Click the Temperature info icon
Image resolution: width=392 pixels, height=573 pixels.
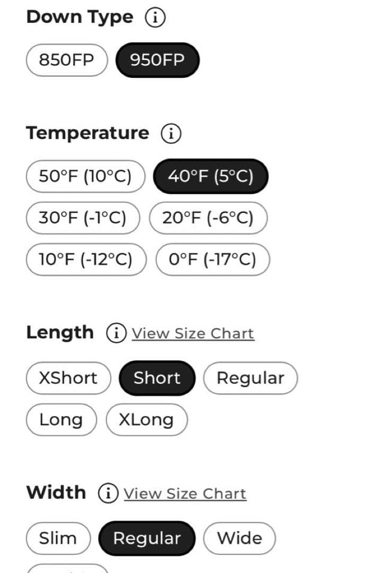coord(171,134)
